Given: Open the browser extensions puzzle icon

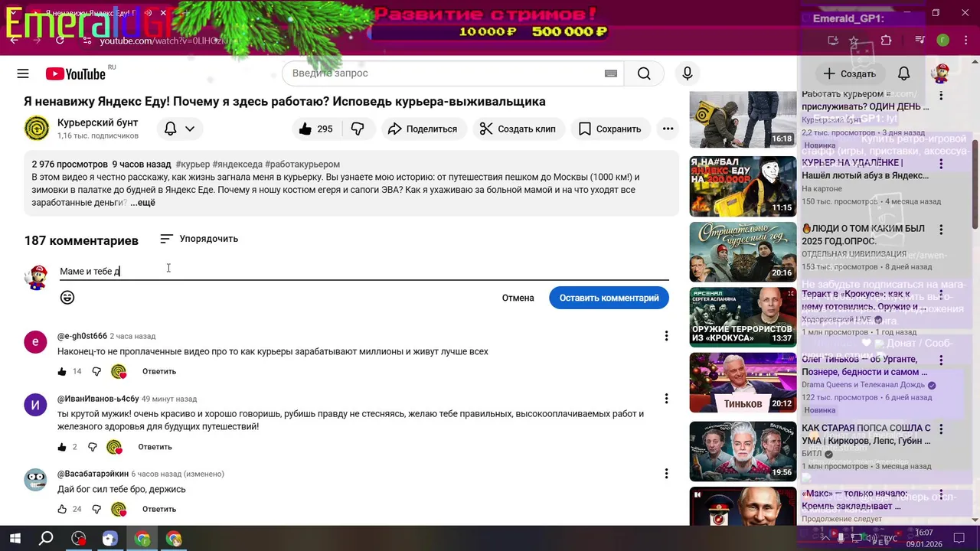Looking at the screenshot, I should (886, 41).
